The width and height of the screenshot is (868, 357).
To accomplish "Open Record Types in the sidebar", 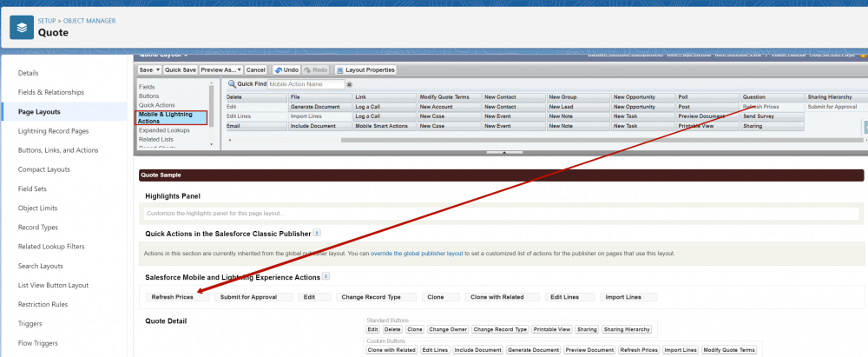I will (x=37, y=228).
